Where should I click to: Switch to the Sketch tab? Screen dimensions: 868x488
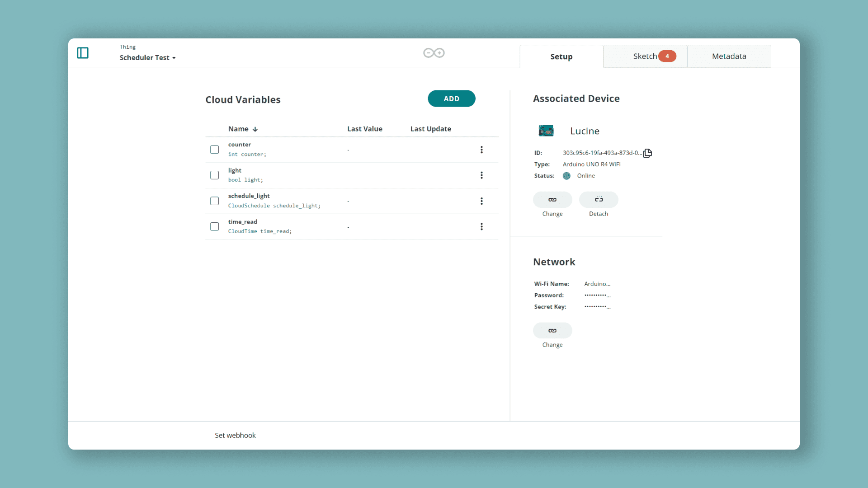(x=645, y=56)
